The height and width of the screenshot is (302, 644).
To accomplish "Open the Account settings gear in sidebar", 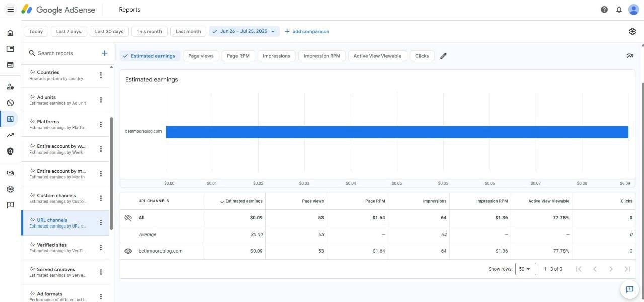I will [10, 189].
